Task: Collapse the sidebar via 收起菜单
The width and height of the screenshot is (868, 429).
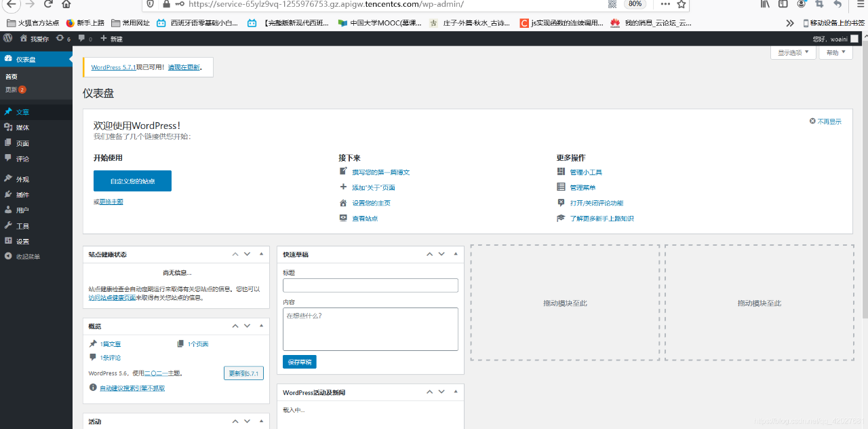Action: (x=36, y=257)
